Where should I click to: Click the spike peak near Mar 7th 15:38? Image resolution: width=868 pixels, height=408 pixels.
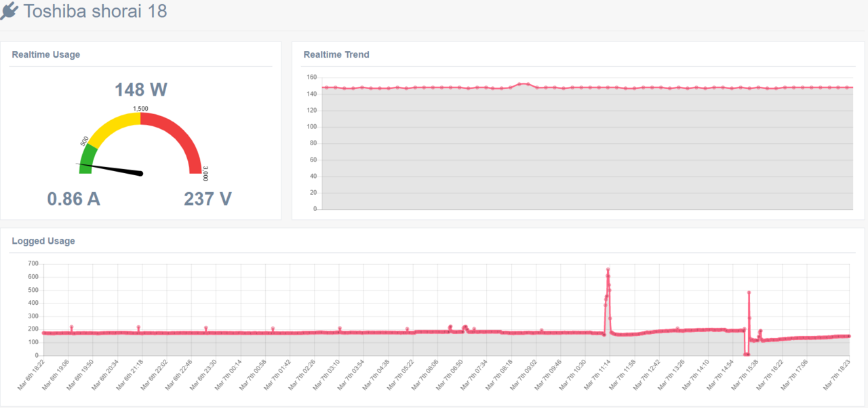(x=749, y=293)
